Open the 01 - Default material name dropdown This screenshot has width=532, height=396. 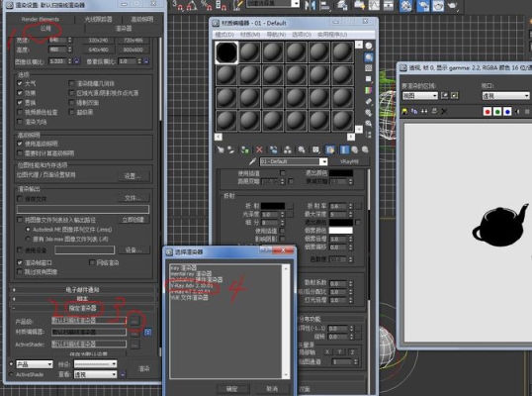pos(294,161)
